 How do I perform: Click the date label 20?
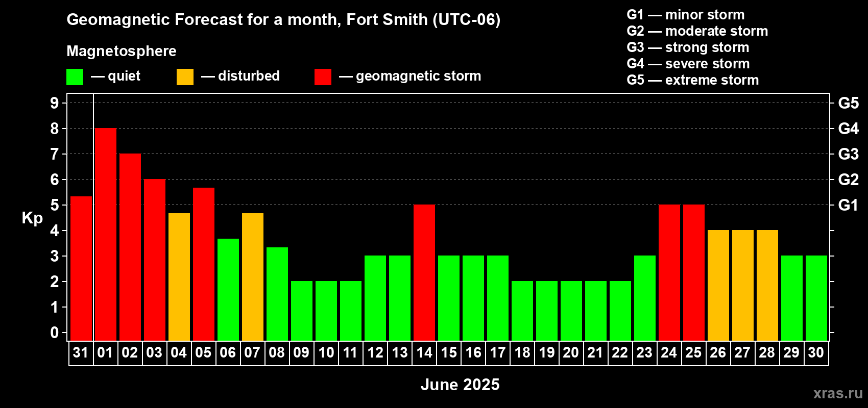coord(571,352)
